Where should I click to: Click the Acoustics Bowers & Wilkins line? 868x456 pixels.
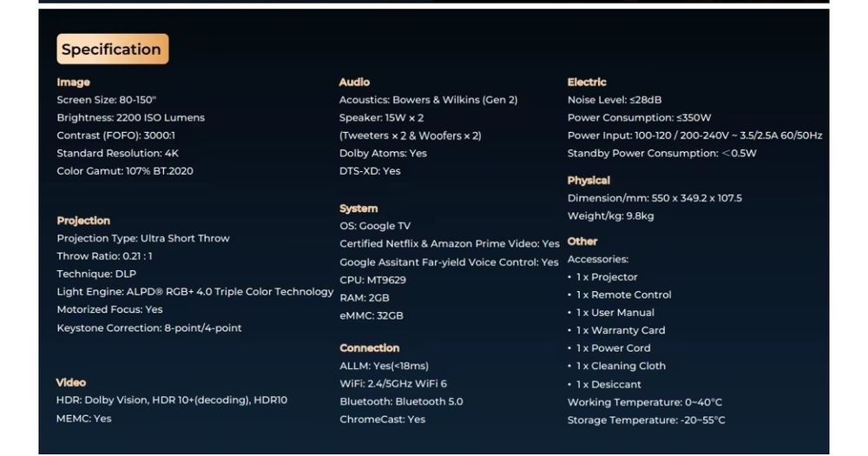(x=428, y=100)
